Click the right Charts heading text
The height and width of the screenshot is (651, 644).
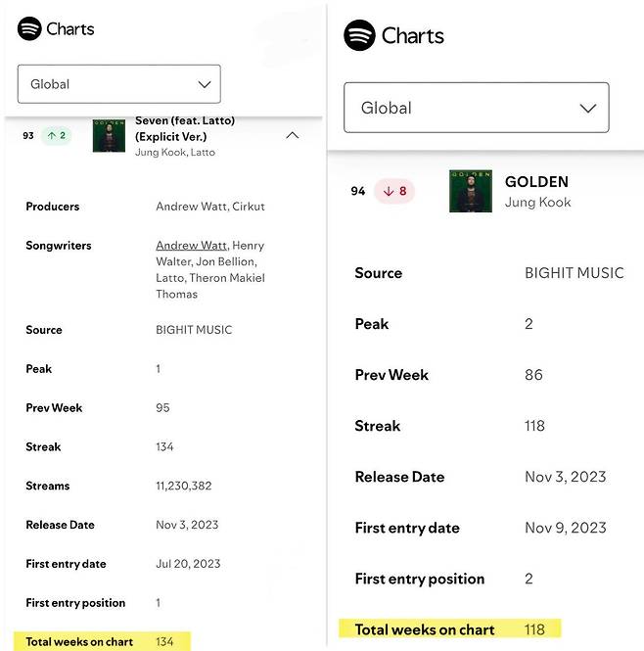412,36
